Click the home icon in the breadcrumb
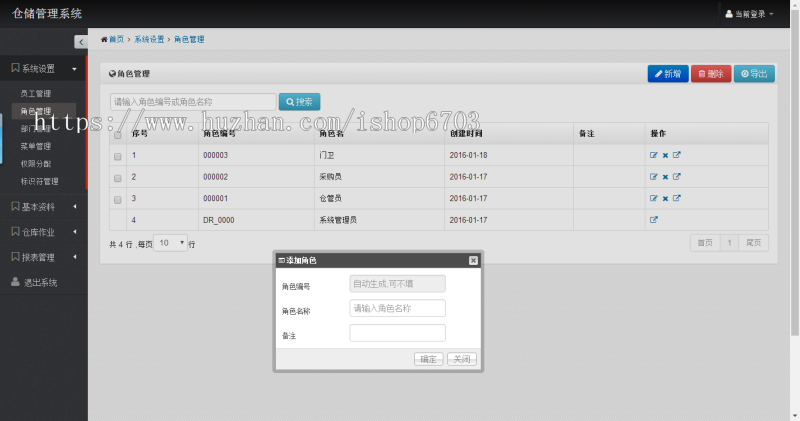Image resolution: width=800 pixels, height=421 pixels. (x=104, y=39)
